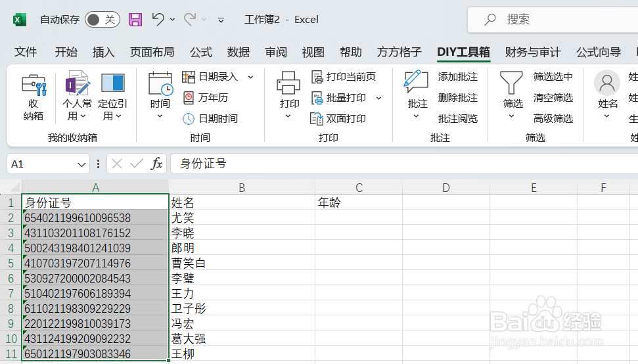Switch to the 页面布局 tab

(152, 52)
